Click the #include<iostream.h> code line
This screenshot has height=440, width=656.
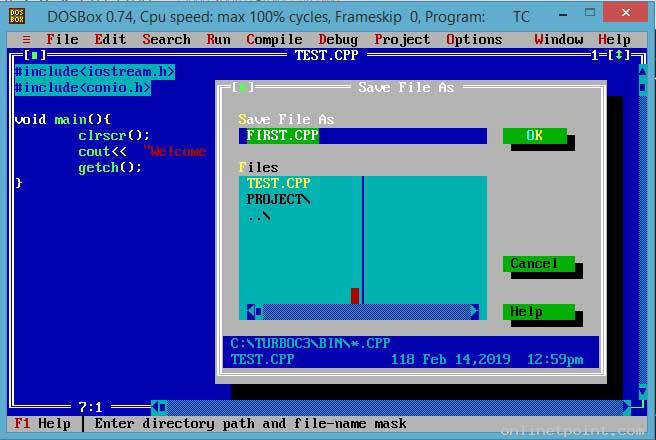coord(95,72)
